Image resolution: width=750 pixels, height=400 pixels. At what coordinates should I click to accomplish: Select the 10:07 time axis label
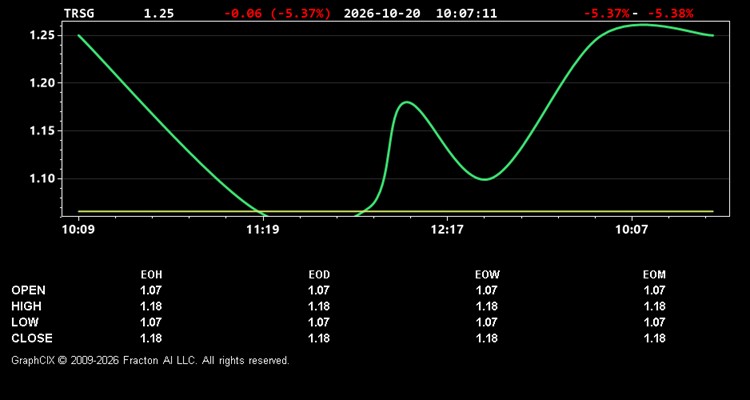point(631,230)
